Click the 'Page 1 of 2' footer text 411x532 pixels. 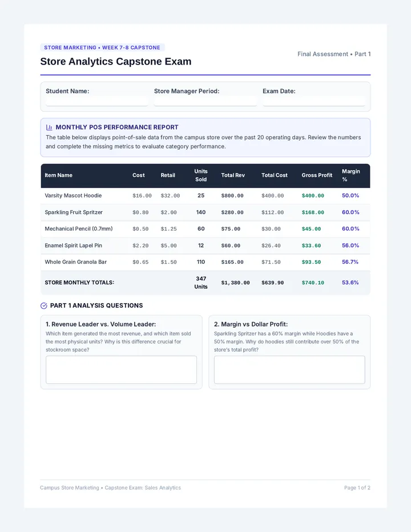(357, 487)
